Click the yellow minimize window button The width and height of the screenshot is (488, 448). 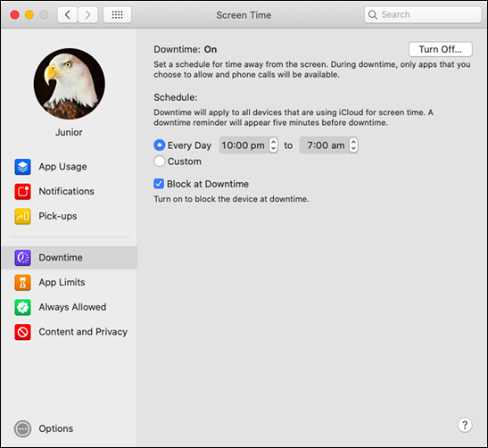(29, 14)
